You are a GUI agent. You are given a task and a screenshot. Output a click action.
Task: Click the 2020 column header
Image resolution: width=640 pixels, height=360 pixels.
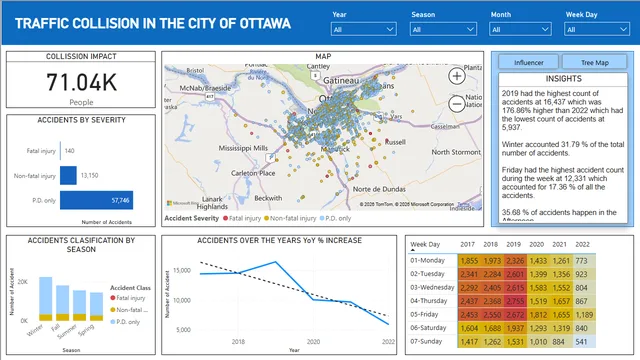point(536,244)
